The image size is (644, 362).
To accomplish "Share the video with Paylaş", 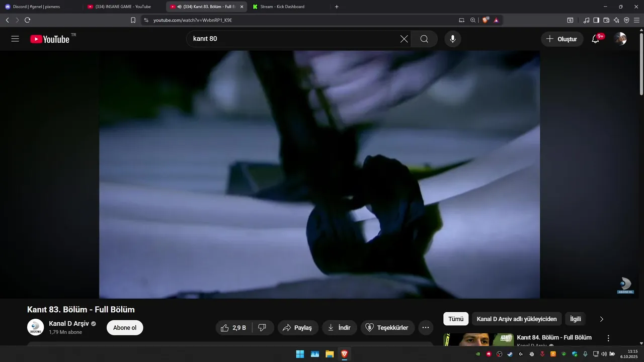I will (298, 328).
